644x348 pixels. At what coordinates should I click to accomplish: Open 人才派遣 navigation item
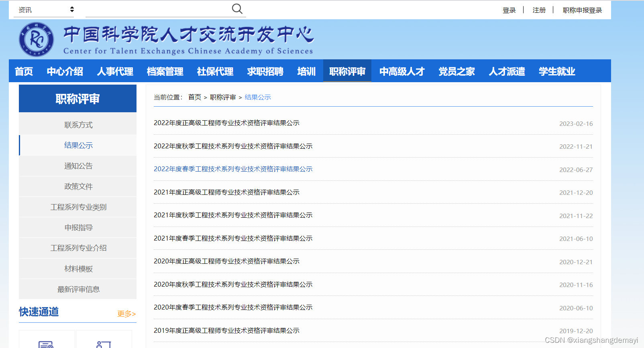coord(507,71)
